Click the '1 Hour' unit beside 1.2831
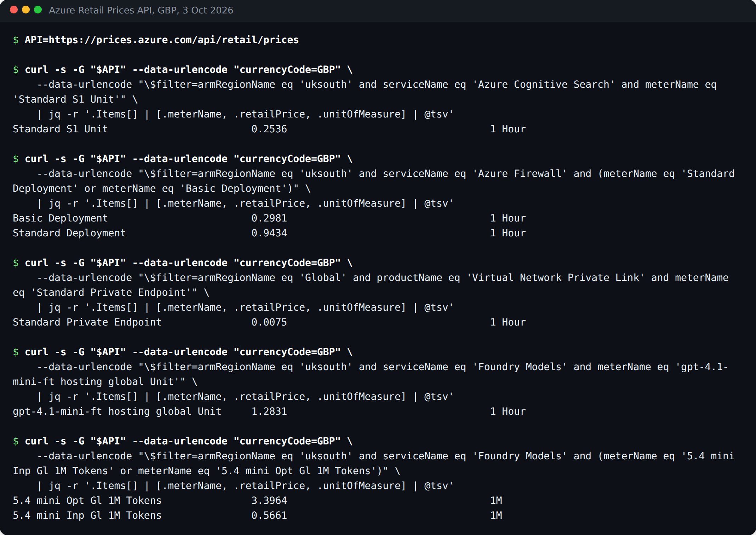 (508, 412)
